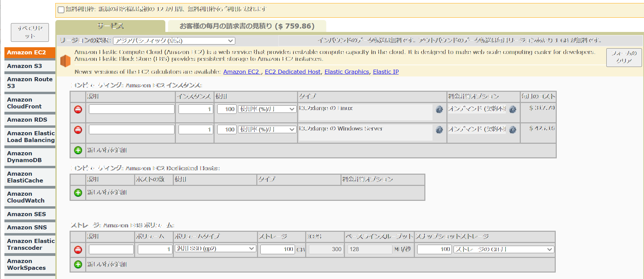Open the EBS volume type dropdown
The height and width of the screenshot is (279, 644).
pyautogui.click(x=215, y=248)
